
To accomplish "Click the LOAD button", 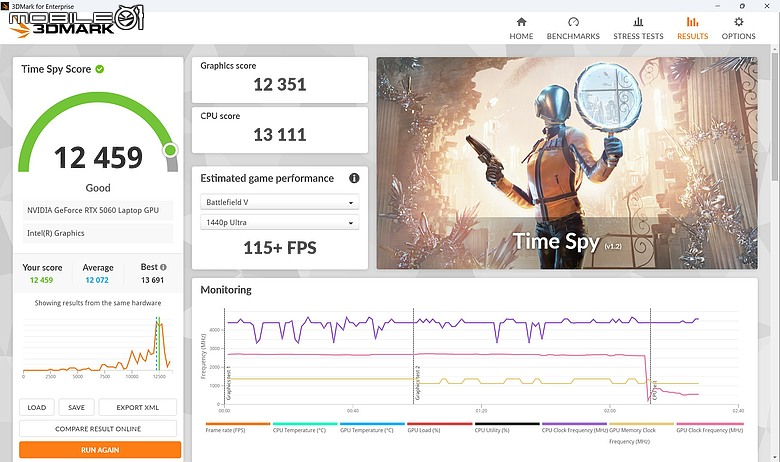I will click(x=37, y=407).
